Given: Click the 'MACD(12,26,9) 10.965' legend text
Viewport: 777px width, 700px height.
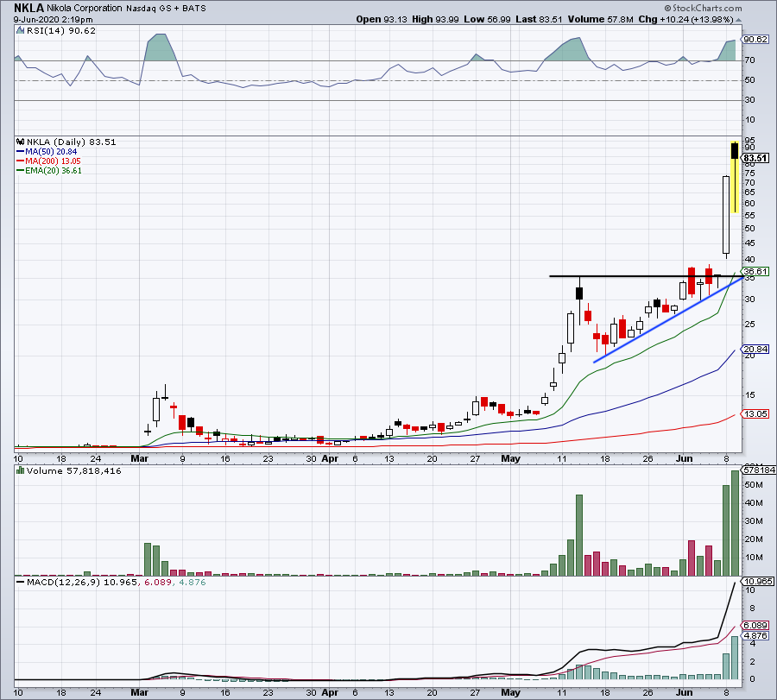Looking at the screenshot, I should coord(81,582).
